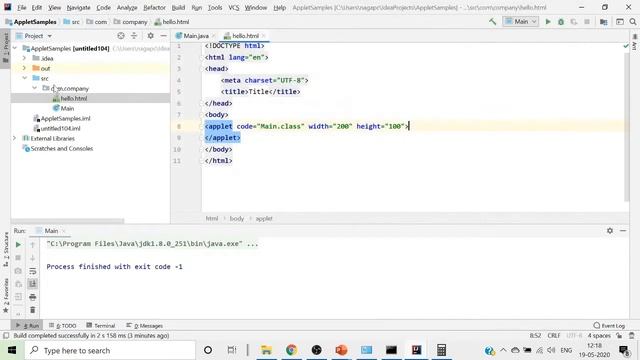This screenshot has width=640, height=360.
Task: Open File Explorer from taskbar
Action: 266,350
